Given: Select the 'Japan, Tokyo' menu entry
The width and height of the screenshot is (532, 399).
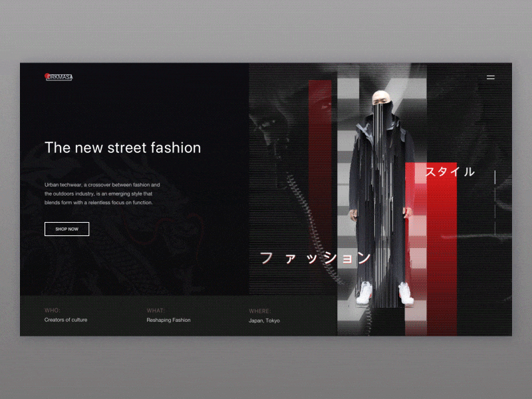Looking at the screenshot, I should pos(265,320).
